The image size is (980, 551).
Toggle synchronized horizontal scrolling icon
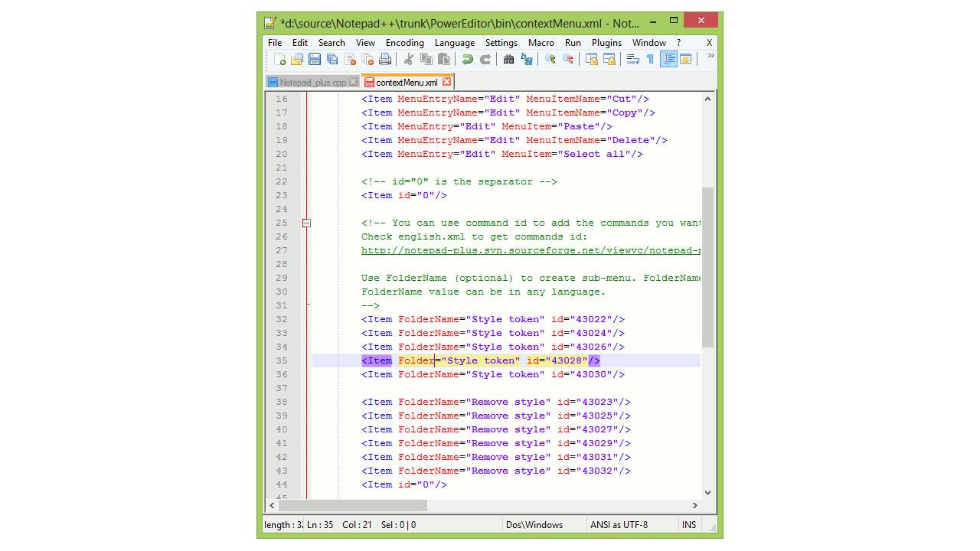[609, 59]
